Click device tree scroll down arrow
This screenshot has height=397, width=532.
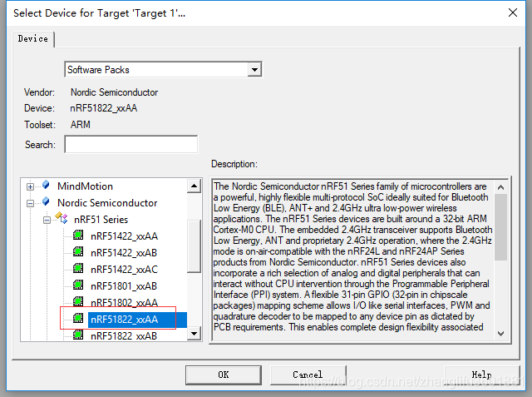194,334
